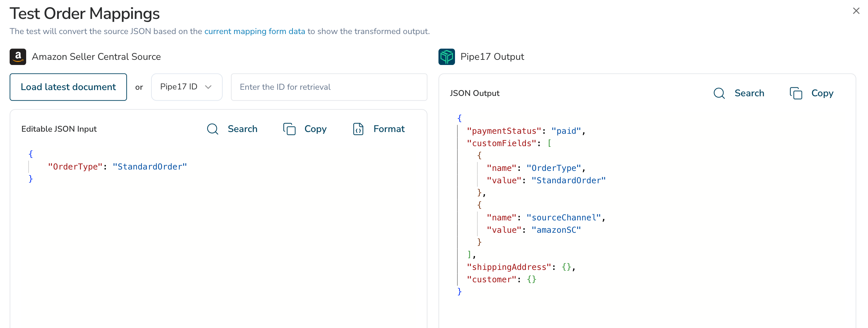Click the Pipe17 Output label

(x=492, y=57)
